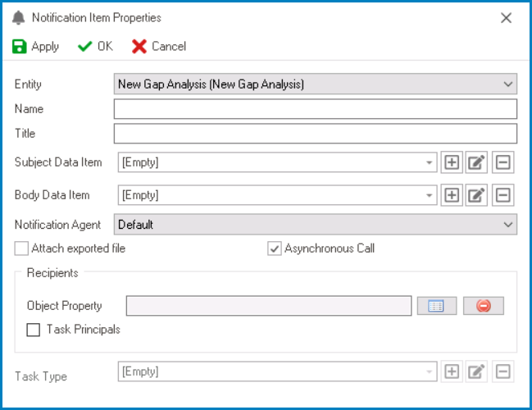Remove the Body Data Item
Viewport: 532px width, 410px height.
[x=503, y=195]
